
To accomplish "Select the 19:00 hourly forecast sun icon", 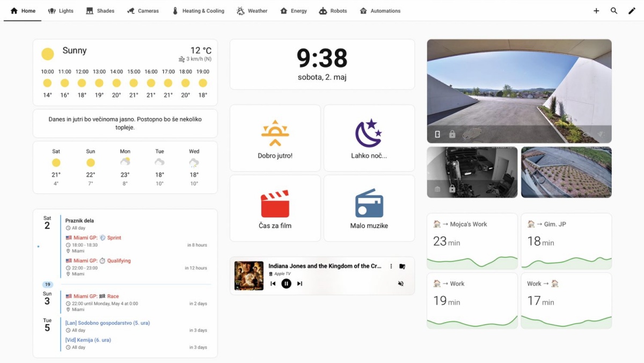I will 203,83.
